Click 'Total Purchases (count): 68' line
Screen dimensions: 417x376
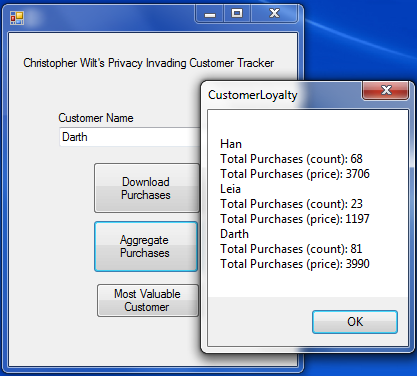pos(291,159)
